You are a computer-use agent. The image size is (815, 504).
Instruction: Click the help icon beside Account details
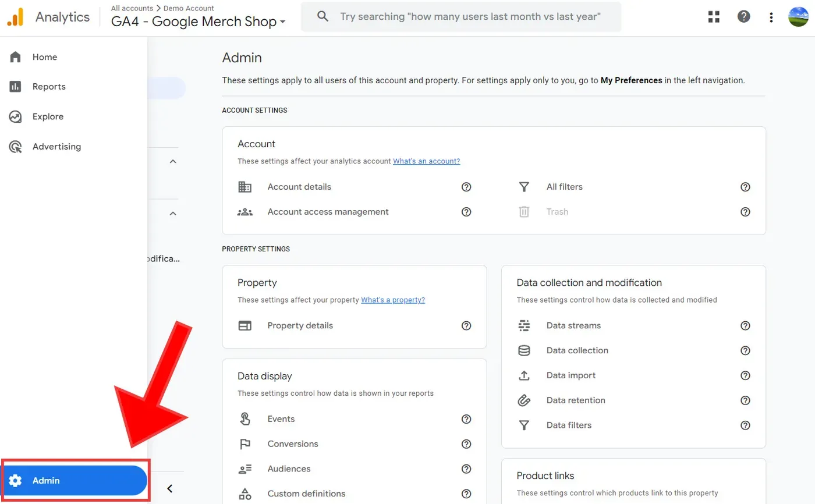(466, 187)
